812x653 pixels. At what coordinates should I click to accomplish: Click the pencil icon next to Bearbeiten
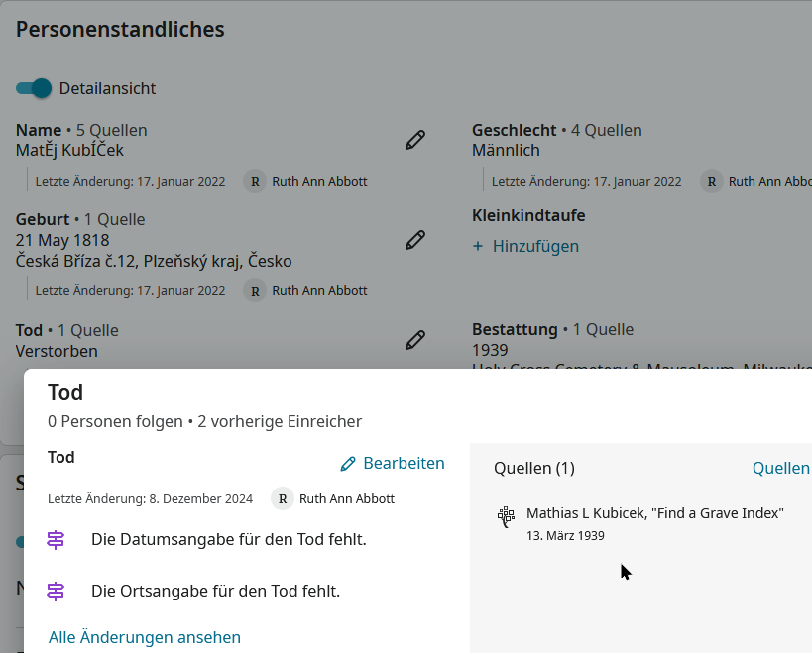pyautogui.click(x=348, y=464)
